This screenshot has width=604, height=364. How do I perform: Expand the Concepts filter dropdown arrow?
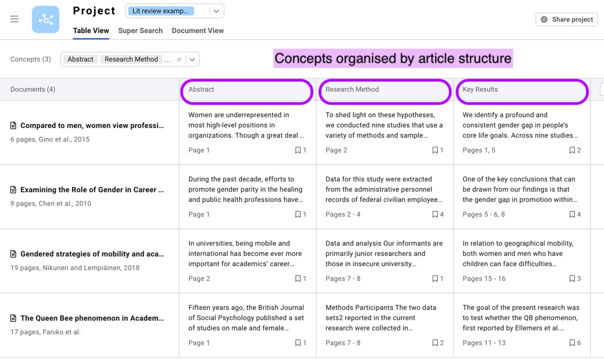pos(192,59)
